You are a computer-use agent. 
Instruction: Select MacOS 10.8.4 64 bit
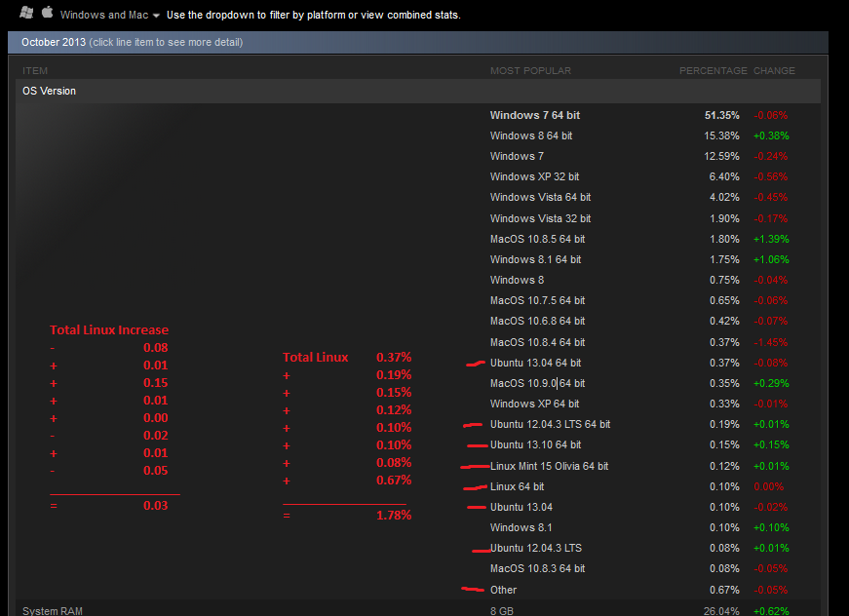537,343
